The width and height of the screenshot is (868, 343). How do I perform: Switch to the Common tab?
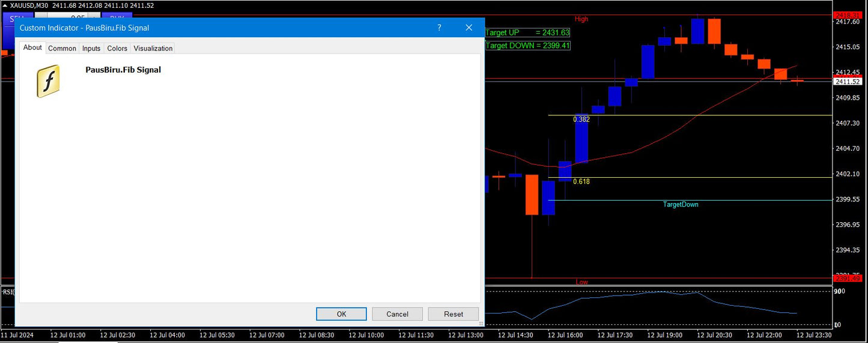[62, 48]
